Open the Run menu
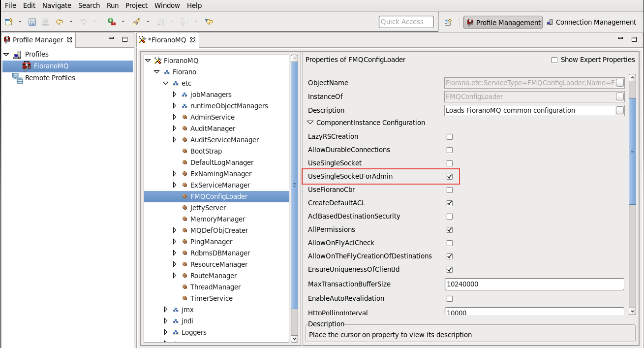This screenshot has width=644, height=348. tap(113, 5)
